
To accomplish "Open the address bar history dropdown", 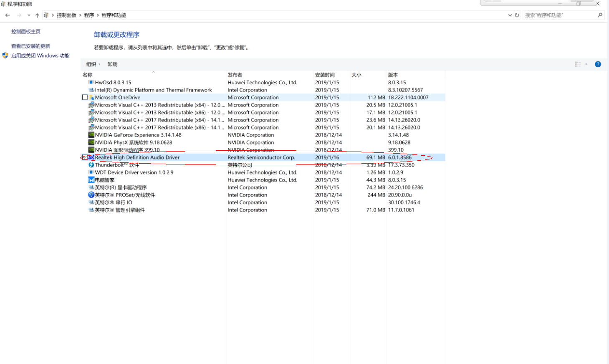I will [510, 15].
